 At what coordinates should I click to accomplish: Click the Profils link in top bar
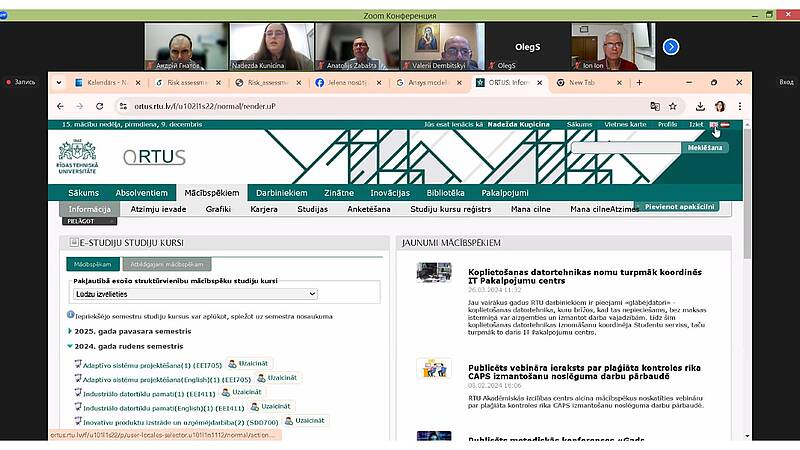667,124
